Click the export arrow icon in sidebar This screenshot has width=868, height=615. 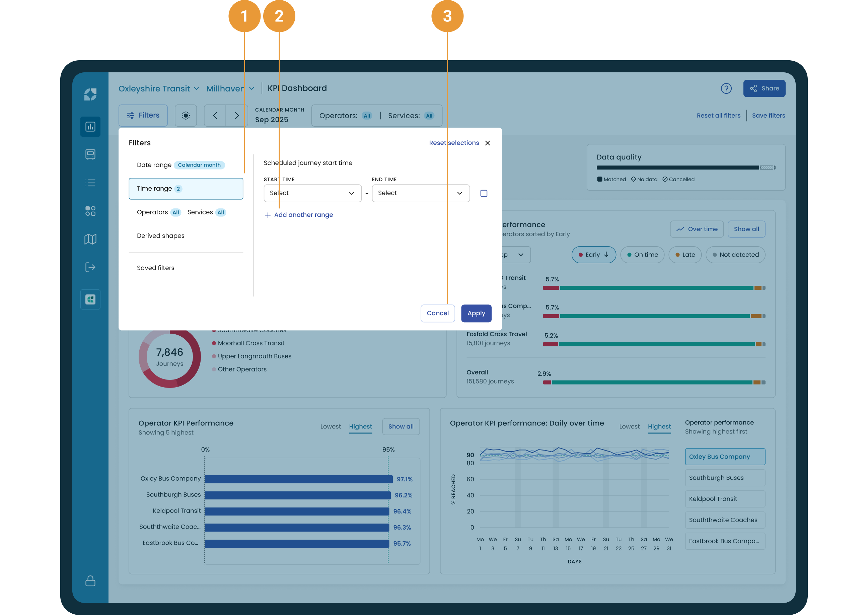(90, 267)
